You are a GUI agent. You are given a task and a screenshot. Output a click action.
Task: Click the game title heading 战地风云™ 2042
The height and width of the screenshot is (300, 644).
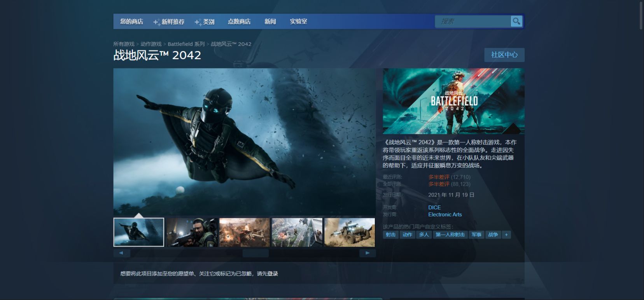tap(157, 55)
